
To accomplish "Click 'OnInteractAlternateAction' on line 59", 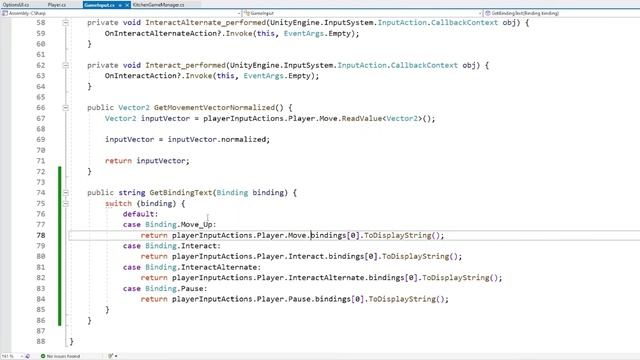I will (161, 33).
